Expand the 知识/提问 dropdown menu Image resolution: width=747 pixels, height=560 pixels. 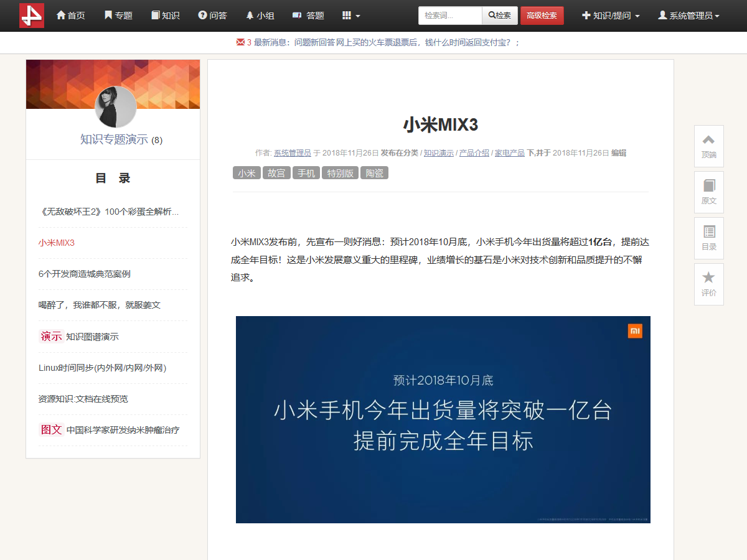click(611, 16)
